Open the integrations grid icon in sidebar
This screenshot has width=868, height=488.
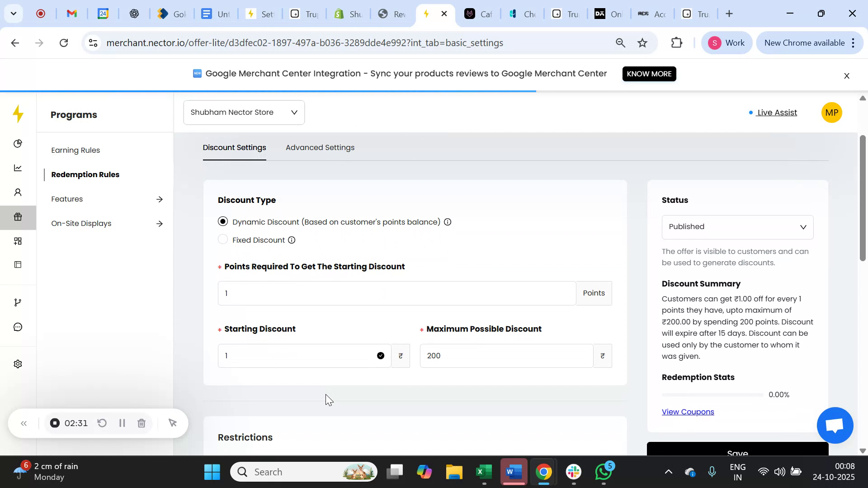click(18, 241)
